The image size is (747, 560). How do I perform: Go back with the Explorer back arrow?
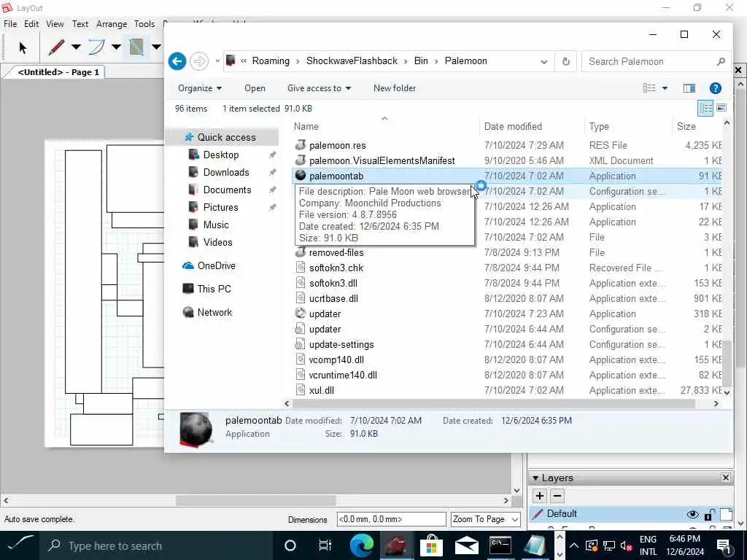point(177,61)
